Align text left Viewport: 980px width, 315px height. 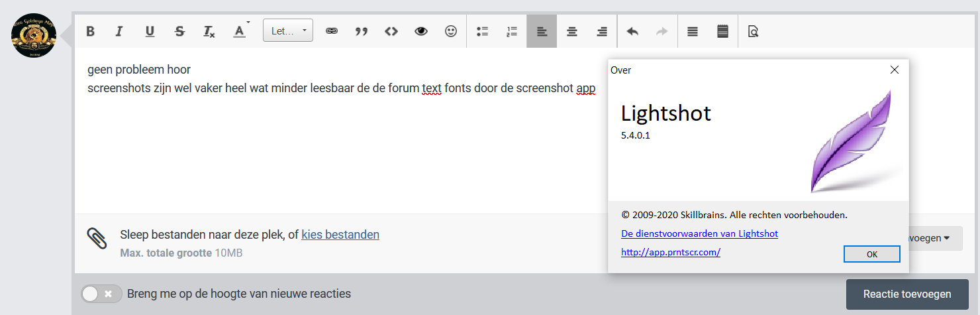tap(542, 31)
